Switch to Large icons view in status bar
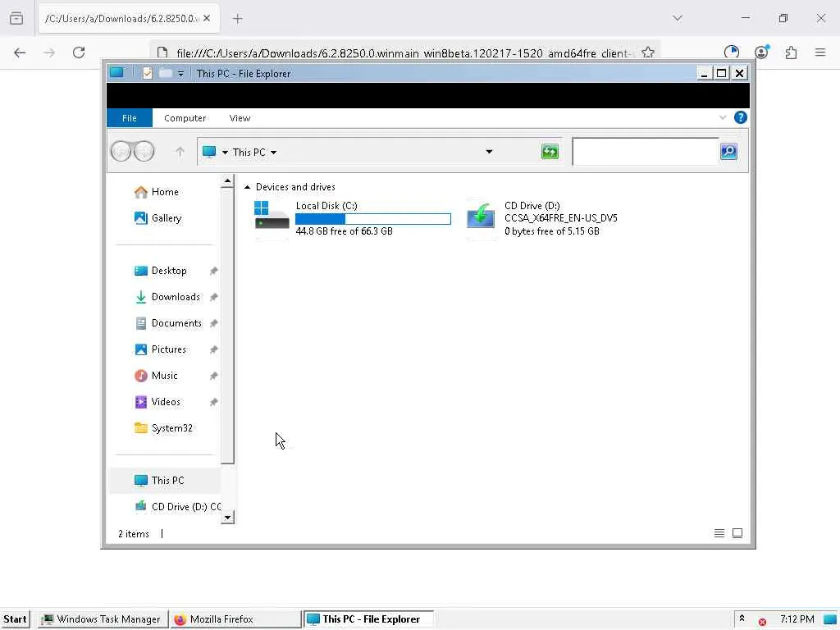 pos(737,533)
